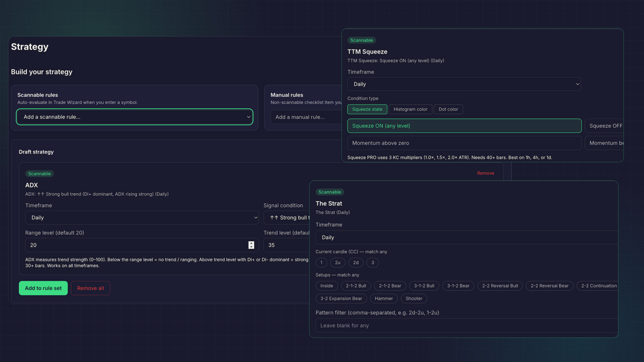Viewport: 644px width, 362px height.
Task: Click Remove all button
Action: tap(90, 288)
